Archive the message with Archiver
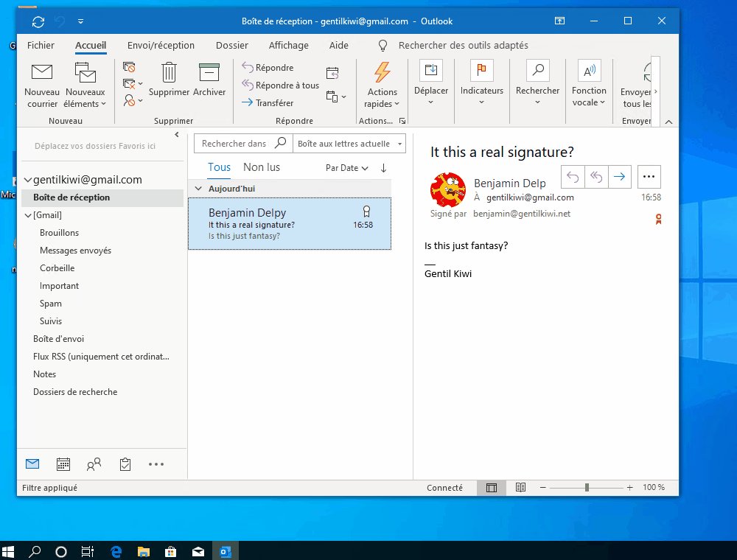Viewport: 737px width, 560px height. (209, 80)
